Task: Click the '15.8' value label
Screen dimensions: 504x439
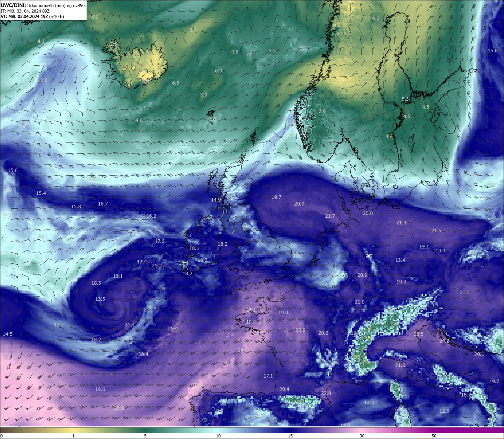Action: (76, 207)
